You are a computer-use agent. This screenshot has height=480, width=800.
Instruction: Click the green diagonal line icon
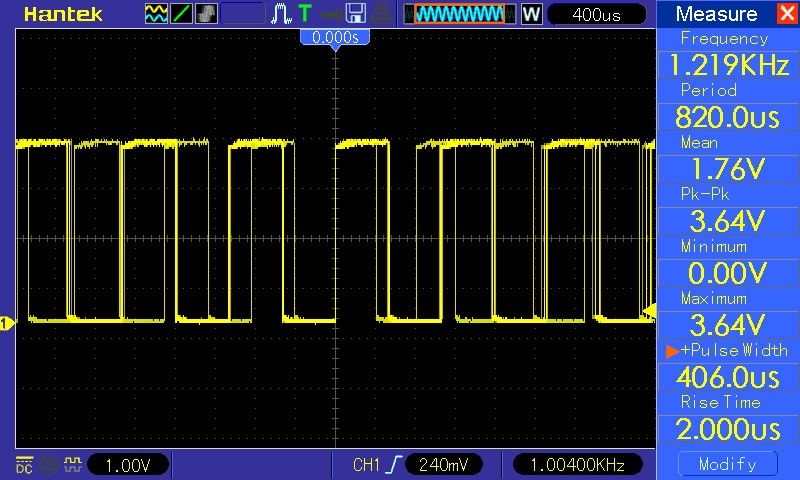click(x=182, y=14)
